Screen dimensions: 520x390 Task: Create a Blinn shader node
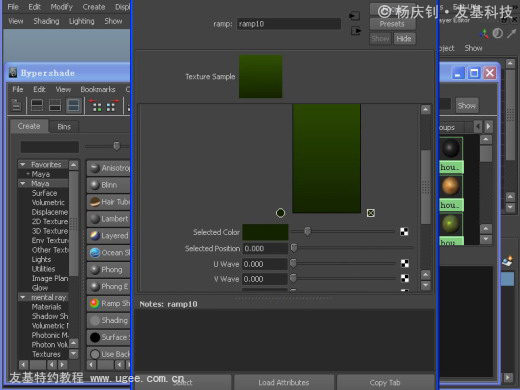pyautogui.click(x=109, y=185)
